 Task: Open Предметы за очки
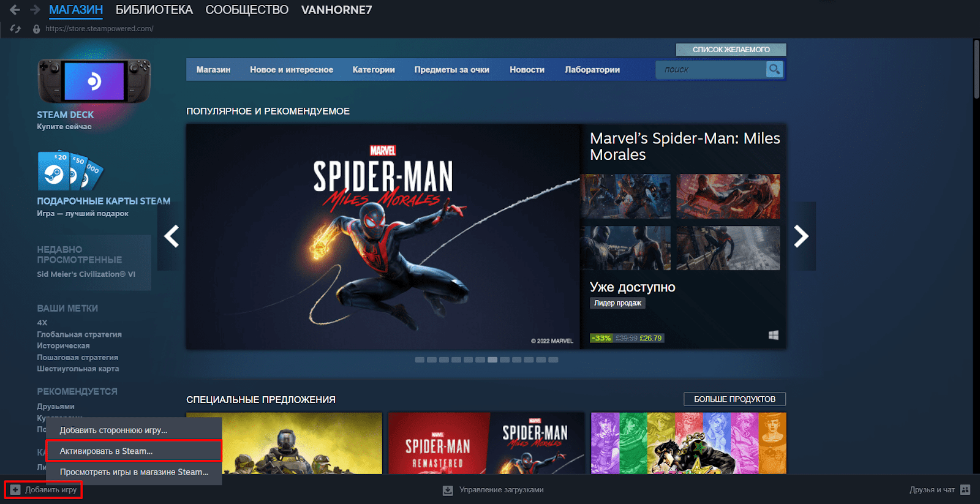452,70
